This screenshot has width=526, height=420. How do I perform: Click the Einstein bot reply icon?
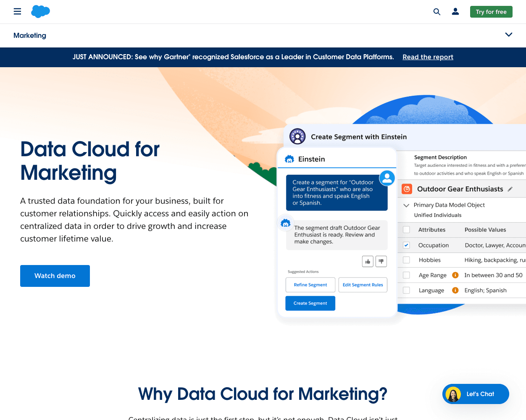(286, 223)
